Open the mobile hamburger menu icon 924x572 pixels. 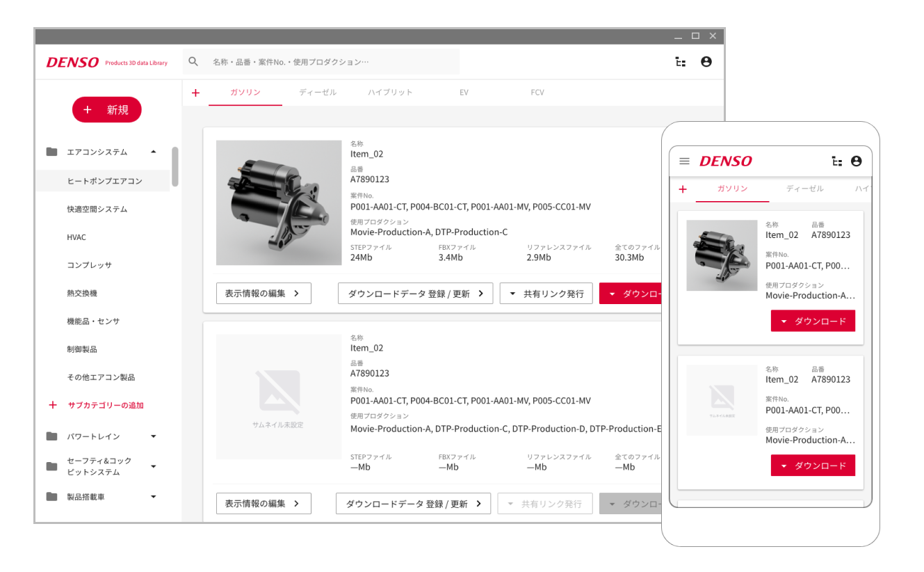pyautogui.click(x=684, y=161)
